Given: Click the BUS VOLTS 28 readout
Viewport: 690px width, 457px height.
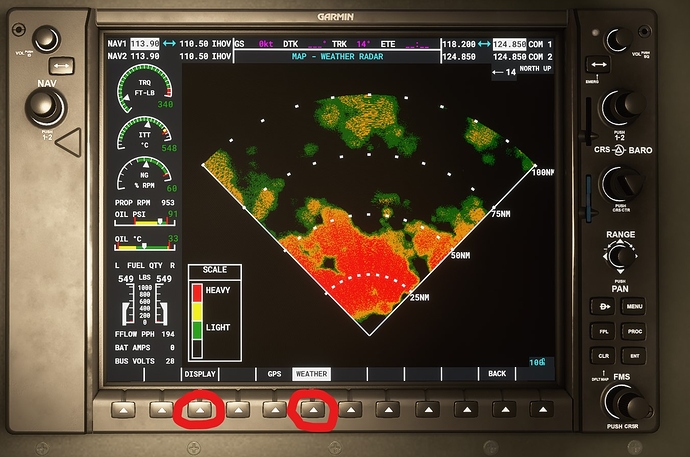Looking at the screenshot, I should (x=144, y=361).
